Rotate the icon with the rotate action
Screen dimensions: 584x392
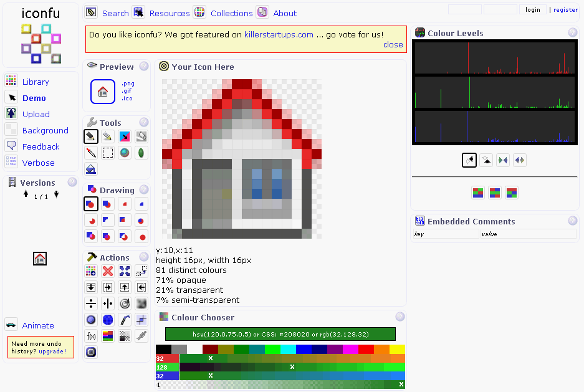click(124, 304)
